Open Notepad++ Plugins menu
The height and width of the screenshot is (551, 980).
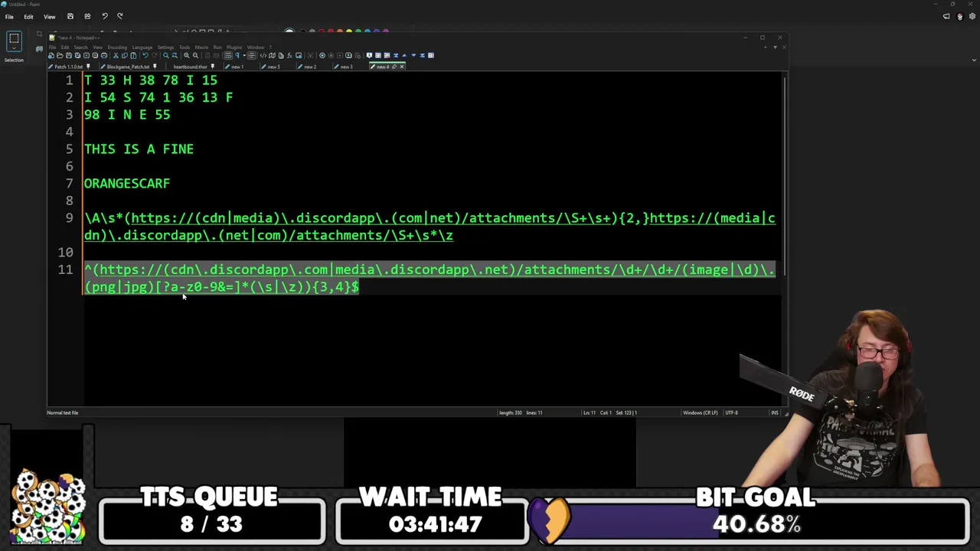[234, 47]
